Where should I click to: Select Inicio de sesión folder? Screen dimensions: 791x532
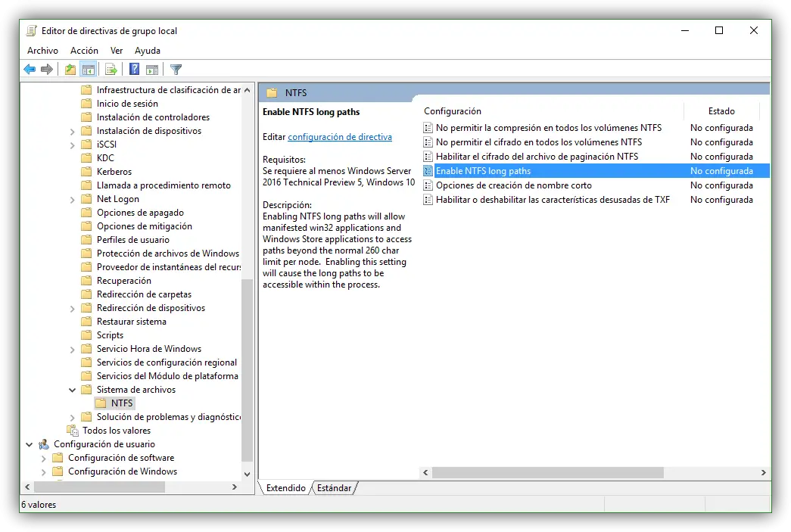tap(127, 104)
